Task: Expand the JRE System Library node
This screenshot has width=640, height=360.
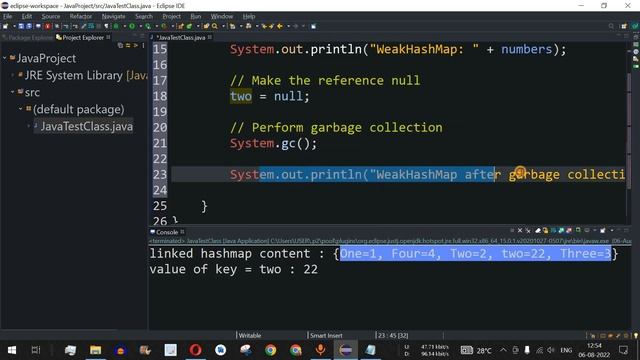Action: [12, 75]
